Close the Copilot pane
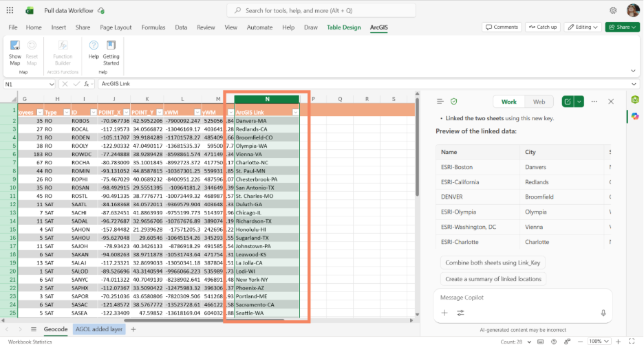Image resolution: width=644 pixels, height=345 pixels. [611, 101]
